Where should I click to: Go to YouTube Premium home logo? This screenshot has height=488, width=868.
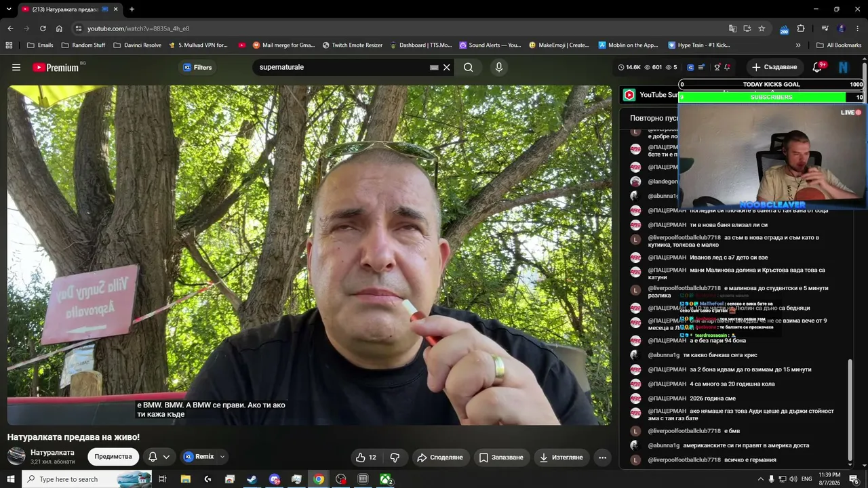56,67
